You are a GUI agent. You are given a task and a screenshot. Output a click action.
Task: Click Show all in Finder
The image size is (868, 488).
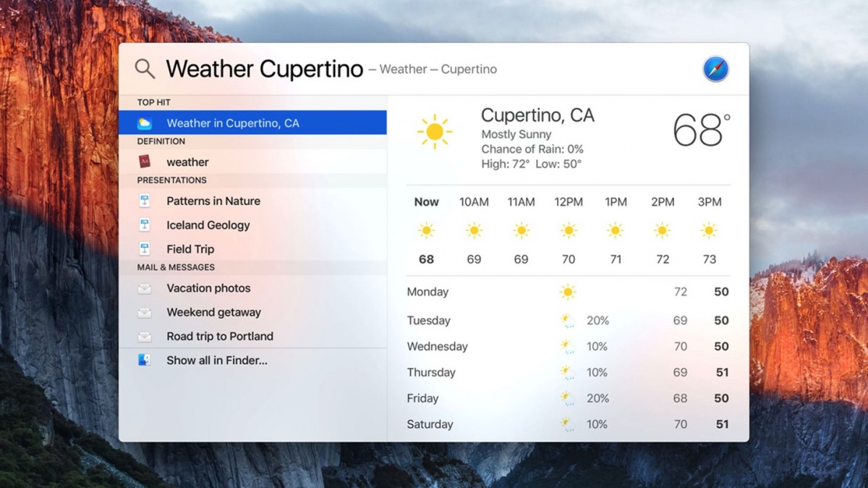(217, 360)
